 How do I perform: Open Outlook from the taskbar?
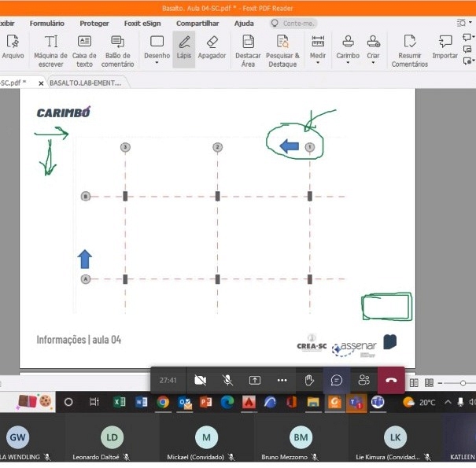(185, 402)
